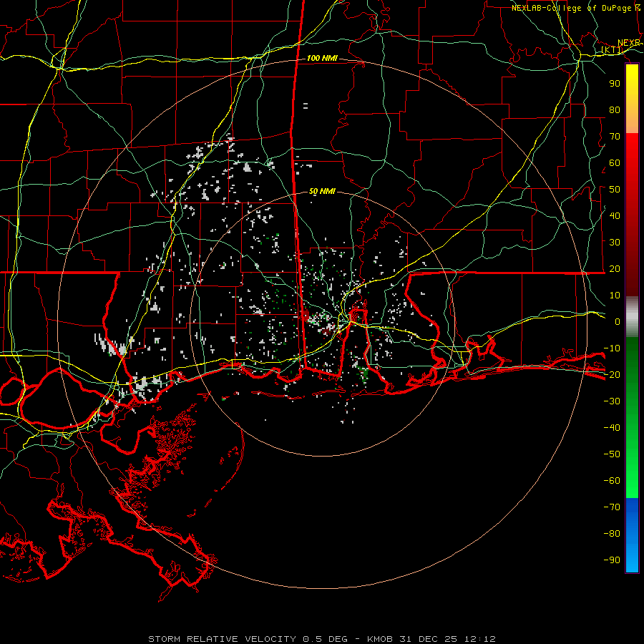Image resolution: width=644 pixels, height=644 pixels.
Task: Click the -50 scale label
Action: [x=612, y=454]
